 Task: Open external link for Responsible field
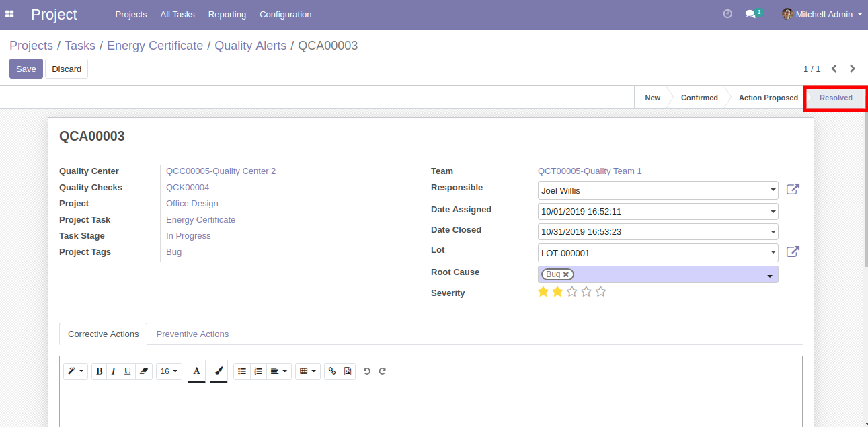(793, 190)
